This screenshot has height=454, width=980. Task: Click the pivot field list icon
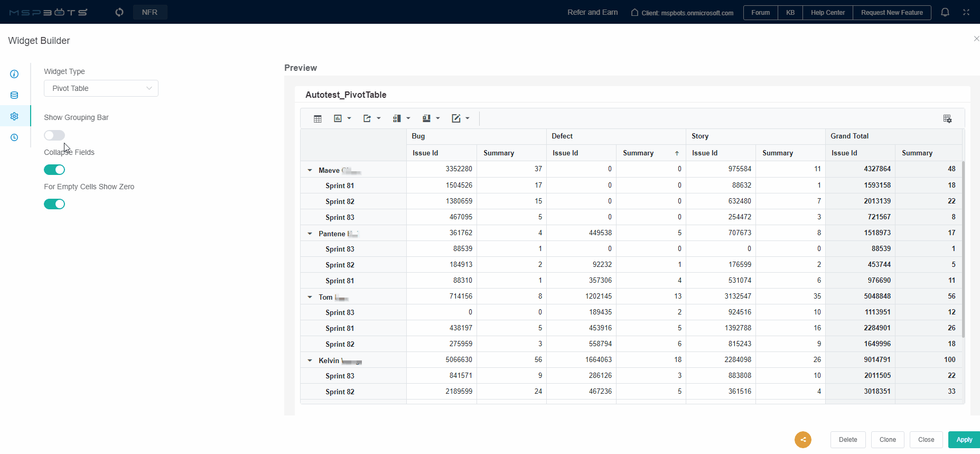coord(947,119)
